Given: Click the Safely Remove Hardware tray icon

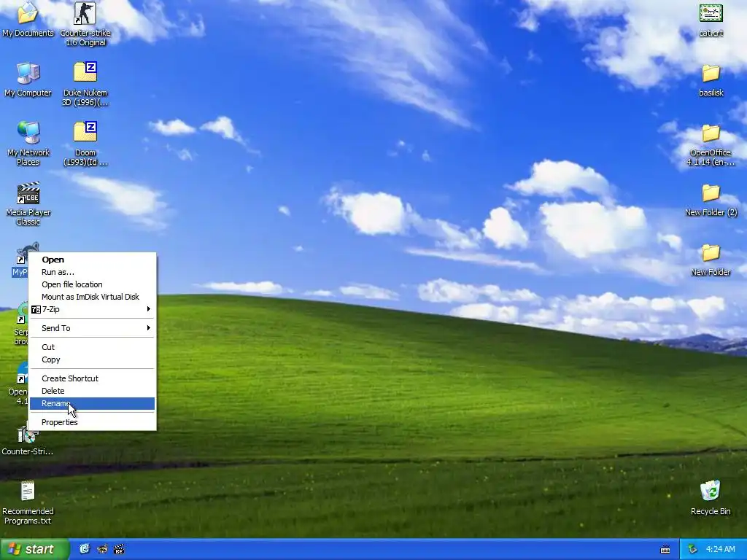Looking at the screenshot, I should pyautogui.click(x=692, y=549).
